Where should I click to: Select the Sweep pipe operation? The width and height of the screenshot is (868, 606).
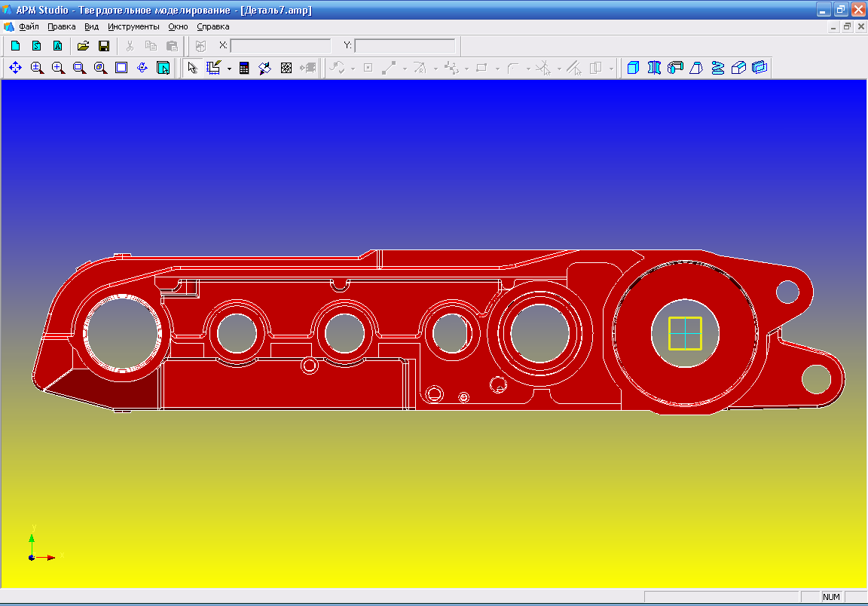(675, 68)
